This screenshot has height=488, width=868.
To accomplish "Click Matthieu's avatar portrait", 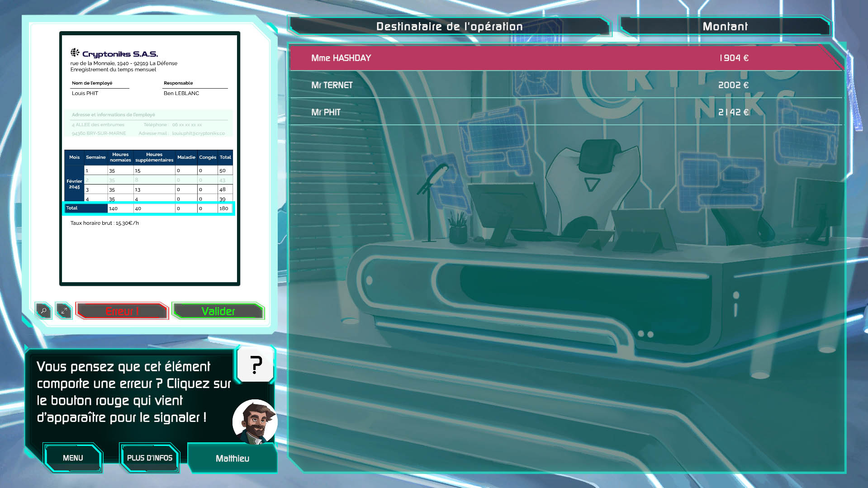I will (255, 422).
